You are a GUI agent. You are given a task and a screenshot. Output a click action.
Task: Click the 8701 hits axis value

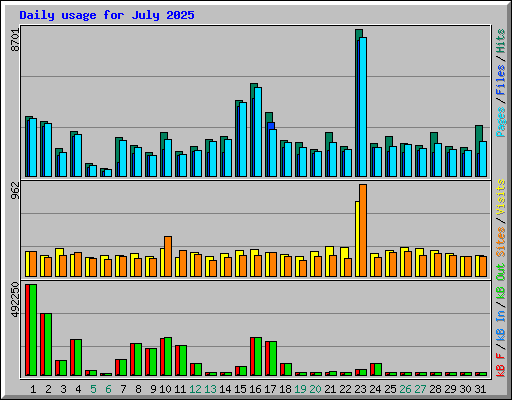tap(15, 40)
